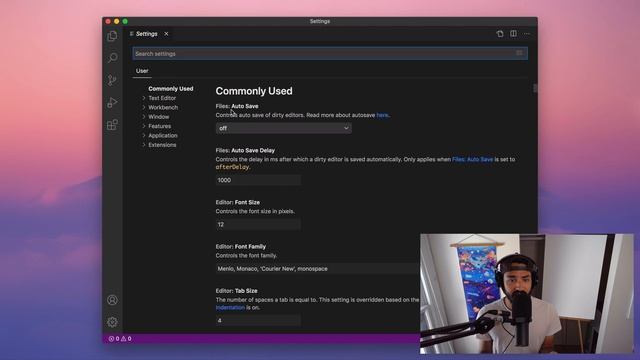Open the Auto Save dropdown set to off

coord(284,128)
